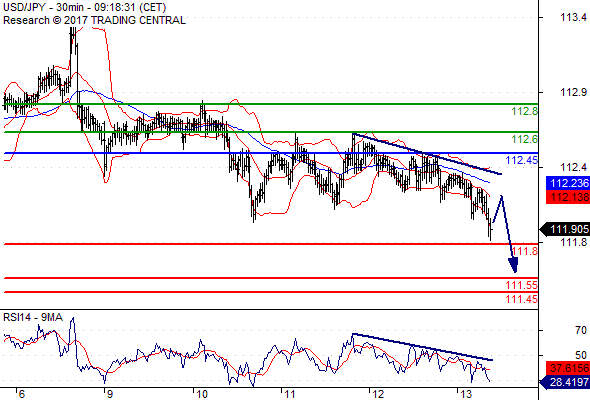Click the 113.4 price axis label

[573, 17]
